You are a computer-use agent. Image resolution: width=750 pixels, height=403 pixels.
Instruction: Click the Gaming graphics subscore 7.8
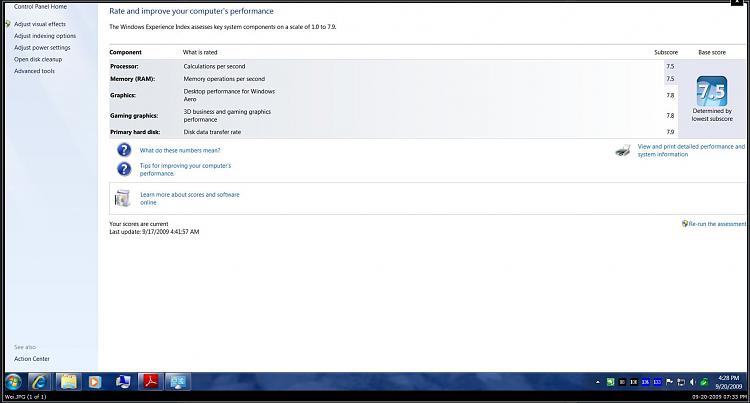(x=670, y=116)
